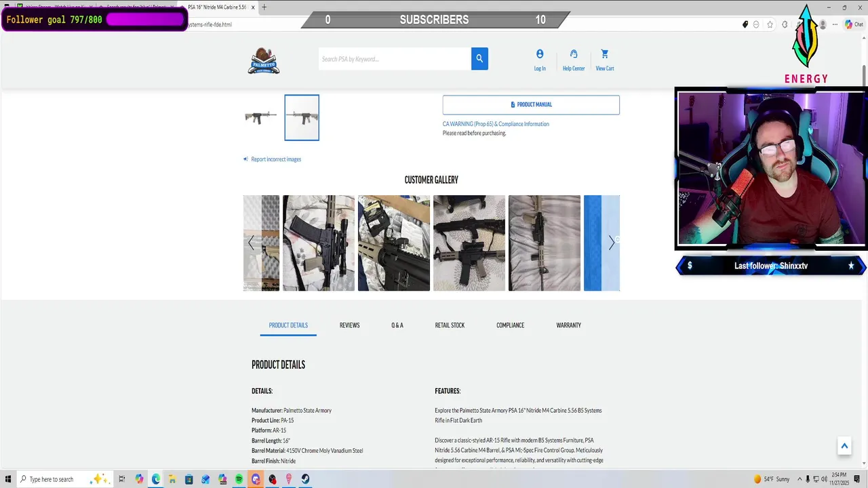
Task: Click the PRODUCT DETAILS heading text
Action: (278, 365)
